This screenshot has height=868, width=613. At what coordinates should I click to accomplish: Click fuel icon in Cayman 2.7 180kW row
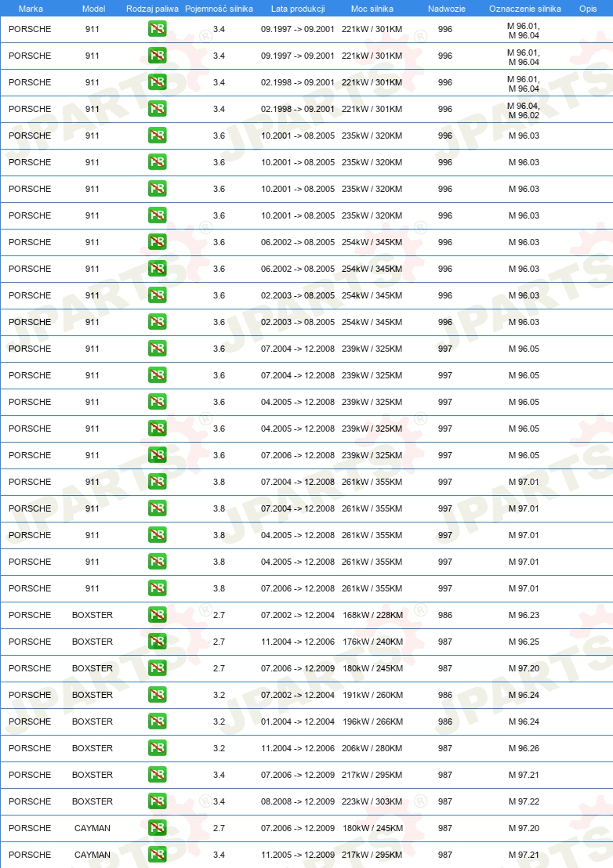(x=158, y=828)
